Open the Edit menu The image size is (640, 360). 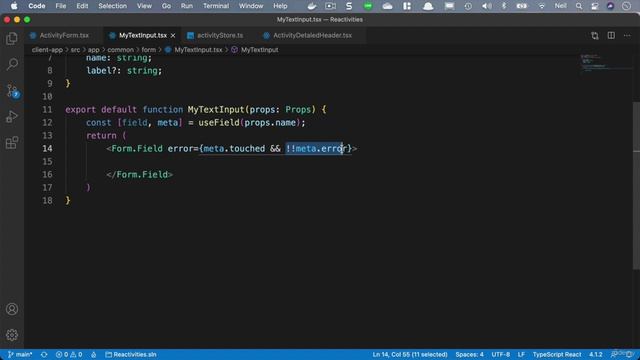point(82,6)
